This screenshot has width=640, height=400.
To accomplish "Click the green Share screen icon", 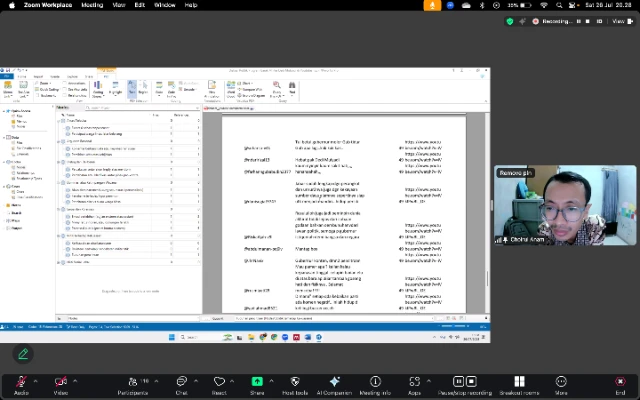I will [257, 381].
